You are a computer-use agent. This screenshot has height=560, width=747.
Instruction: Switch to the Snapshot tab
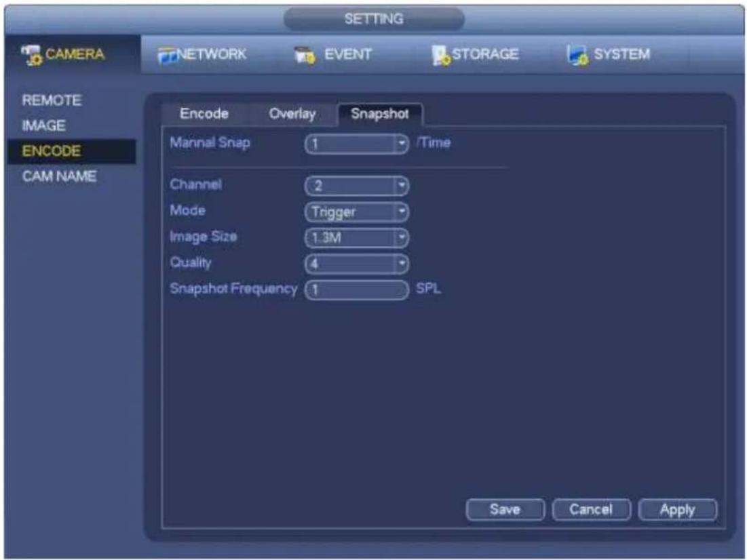click(380, 114)
